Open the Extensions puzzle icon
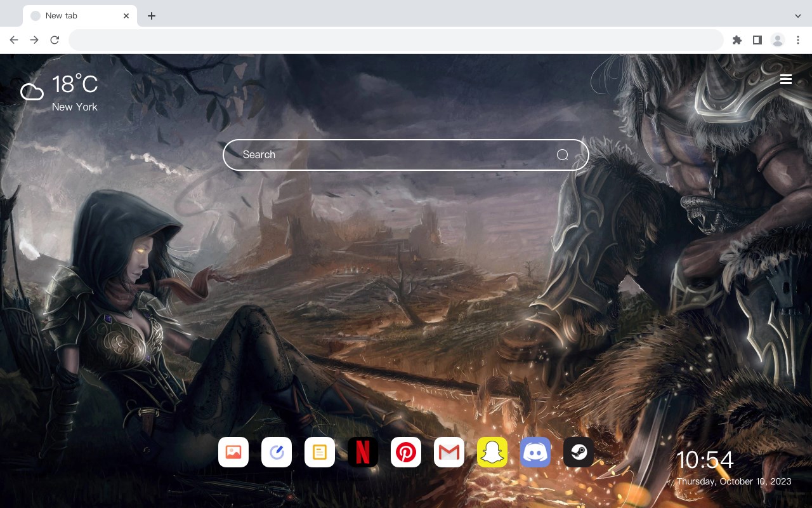 point(737,40)
